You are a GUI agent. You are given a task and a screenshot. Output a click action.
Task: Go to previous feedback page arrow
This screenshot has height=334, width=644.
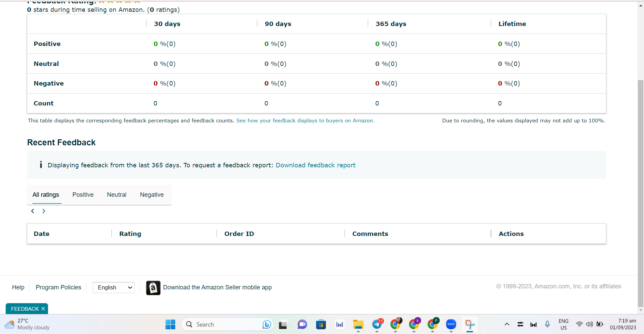[x=33, y=211]
